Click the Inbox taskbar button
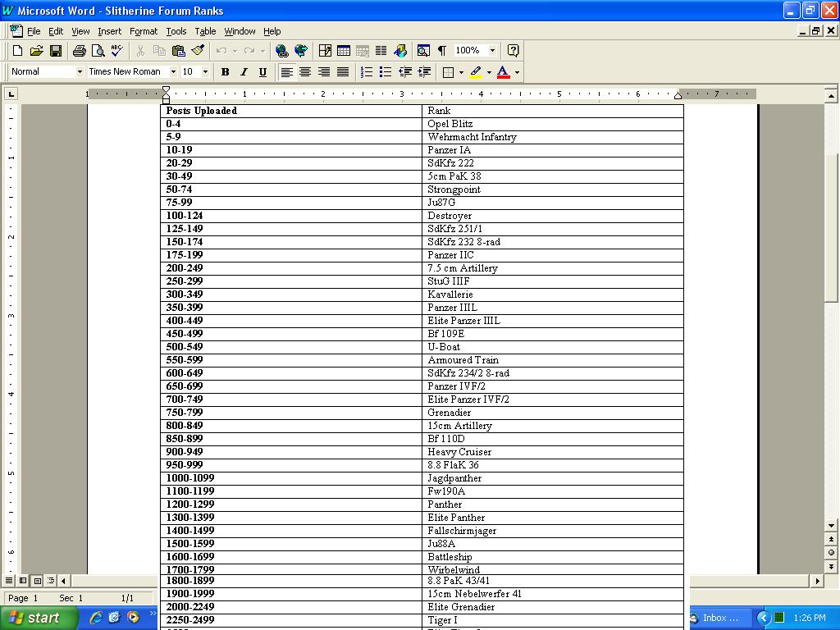The height and width of the screenshot is (630, 840). [722, 618]
